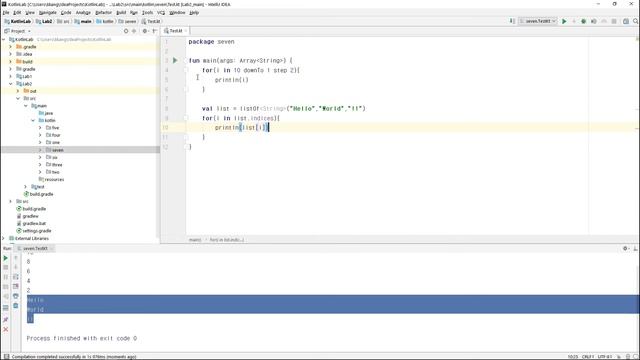The height and width of the screenshot is (360, 640).
Task: Collapse all in the Project panel toolbar
Action: point(134,31)
